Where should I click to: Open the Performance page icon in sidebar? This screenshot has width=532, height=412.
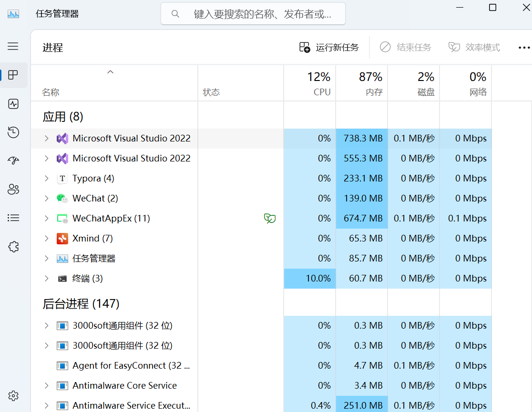[13, 104]
